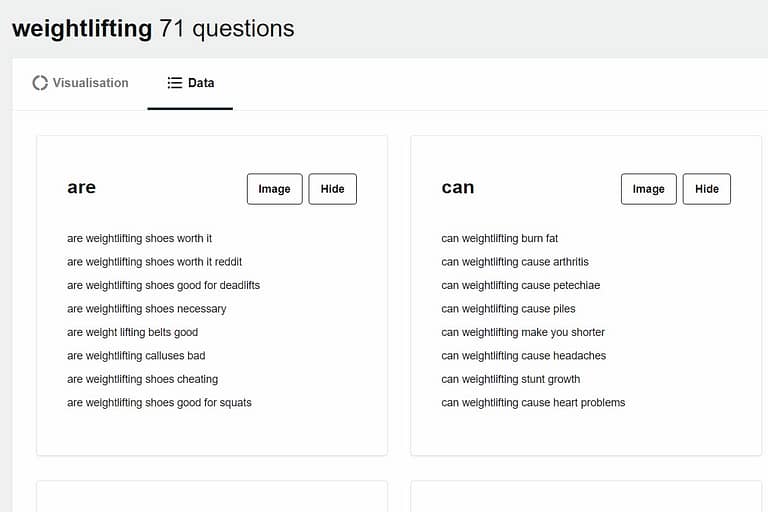Click the Visualisation circle icon
Image resolution: width=768 pixels, height=512 pixels.
(40, 83)
